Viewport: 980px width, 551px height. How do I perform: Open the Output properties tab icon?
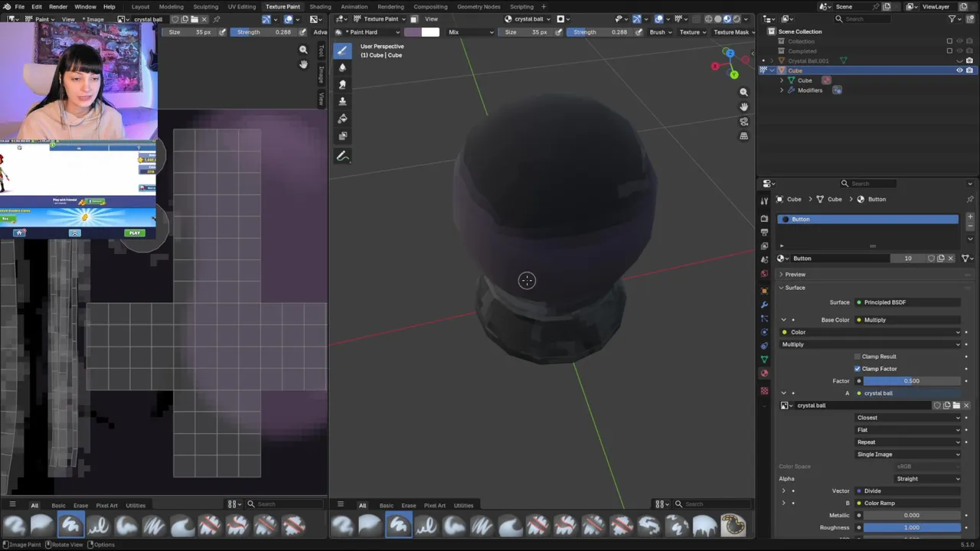point(764,233)
